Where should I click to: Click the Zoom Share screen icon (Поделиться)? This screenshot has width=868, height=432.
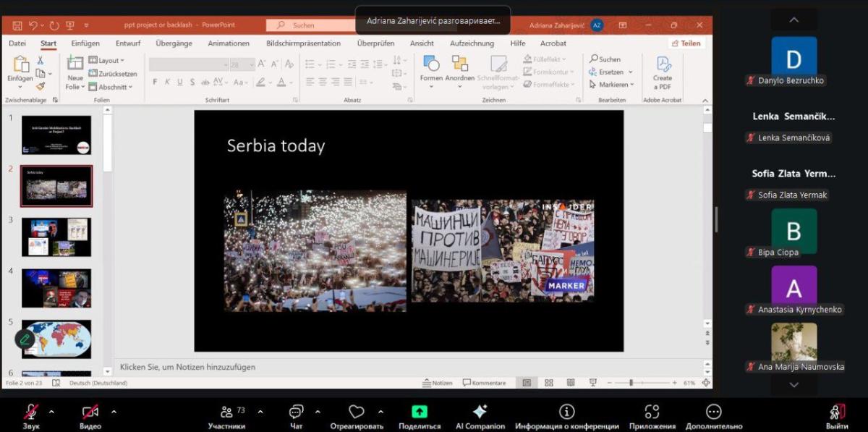419,412
